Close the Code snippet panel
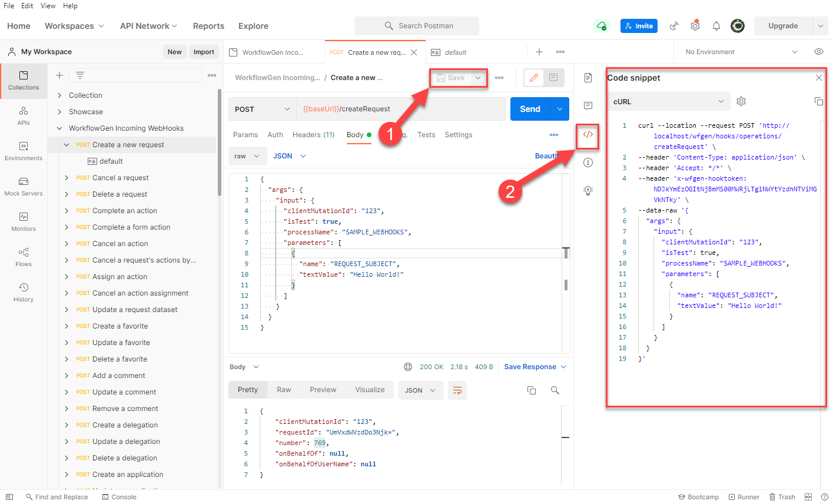Viewport: 833px width, 504px height. [818, 78]
